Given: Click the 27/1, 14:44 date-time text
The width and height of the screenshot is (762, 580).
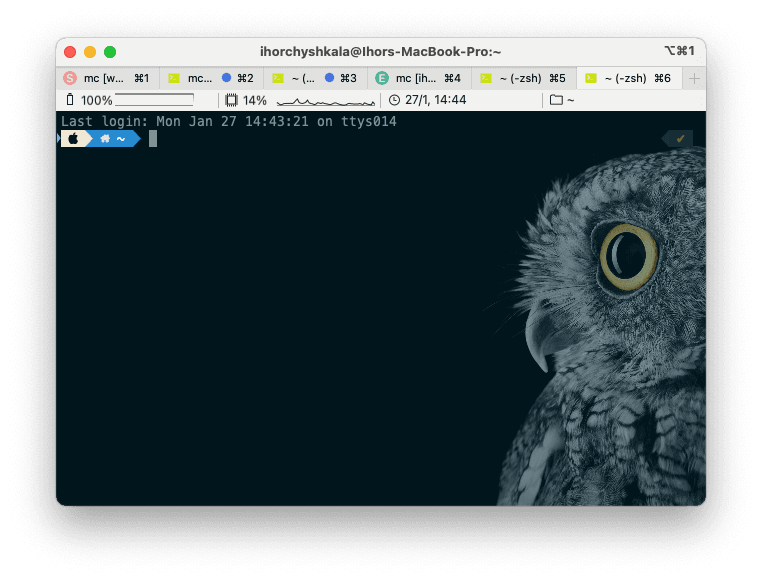Looking at the screenshot, I should (x=435, y=100).
